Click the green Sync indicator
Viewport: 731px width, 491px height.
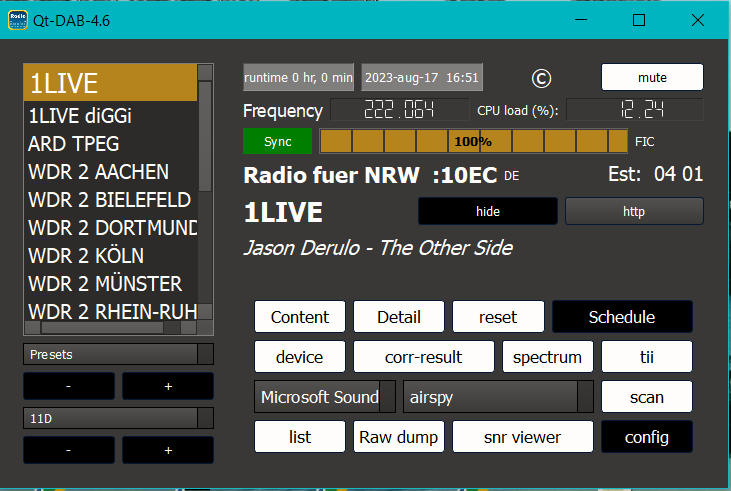click(277, 141)
